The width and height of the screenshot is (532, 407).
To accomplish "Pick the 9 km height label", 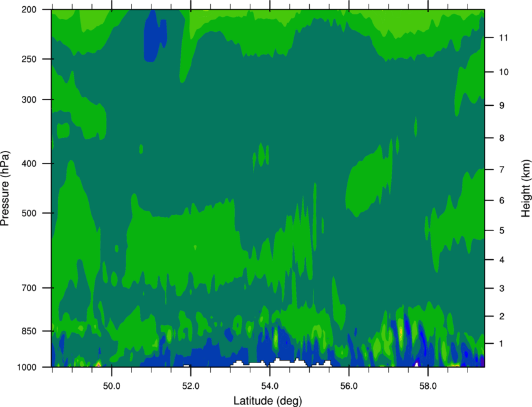I will point(502,106).
